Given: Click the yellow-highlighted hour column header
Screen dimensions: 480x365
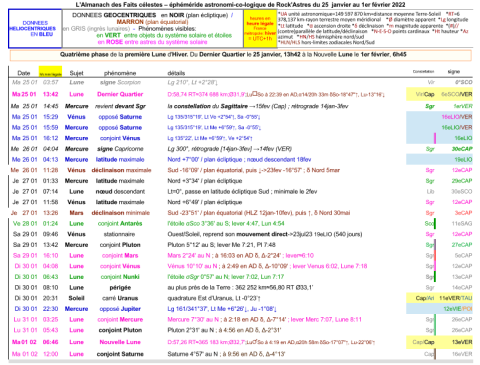Looking at the screenshot, I should (x=50, y=72).
